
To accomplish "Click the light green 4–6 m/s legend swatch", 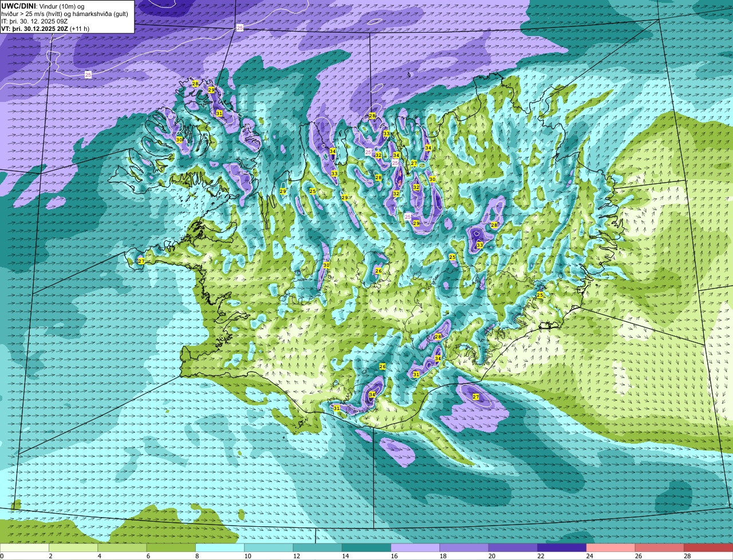I will pyautogui.click(x=122, y=547).
